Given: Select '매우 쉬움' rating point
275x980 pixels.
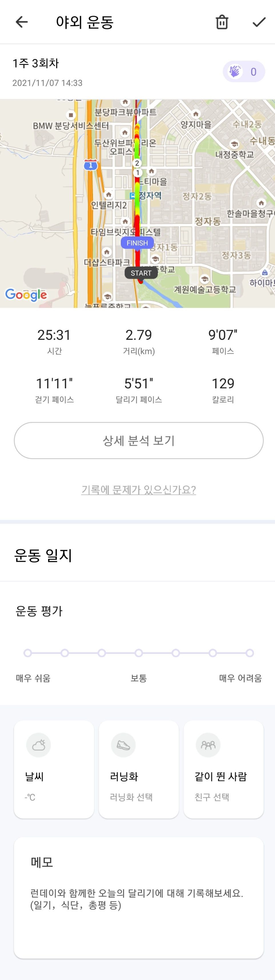Looking at the screenshot, I should pyautogui.click(x=28, y=653).
